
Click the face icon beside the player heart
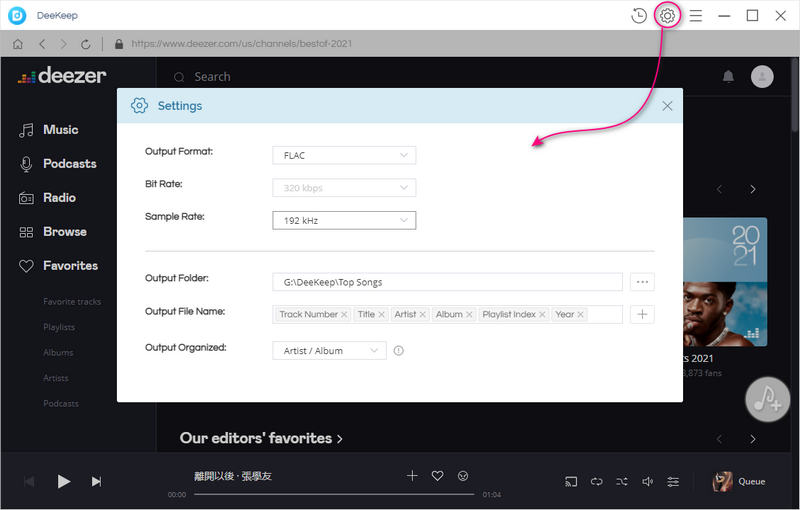463,476
